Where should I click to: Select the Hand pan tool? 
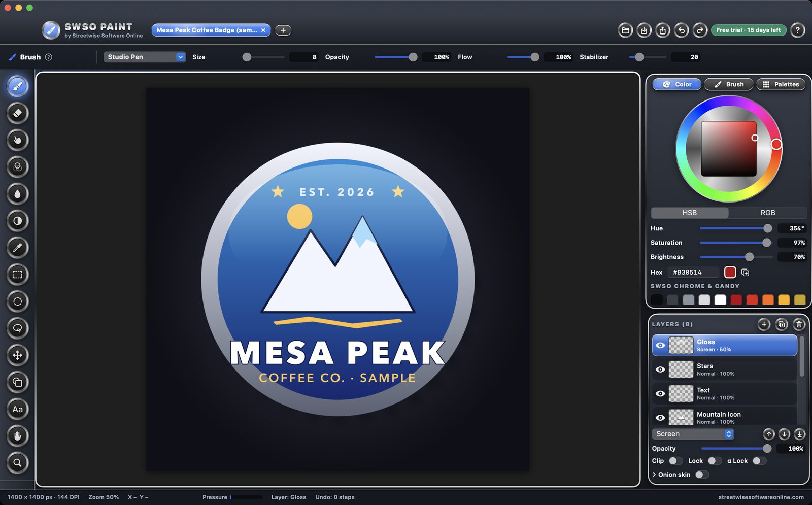coord(17,435)
